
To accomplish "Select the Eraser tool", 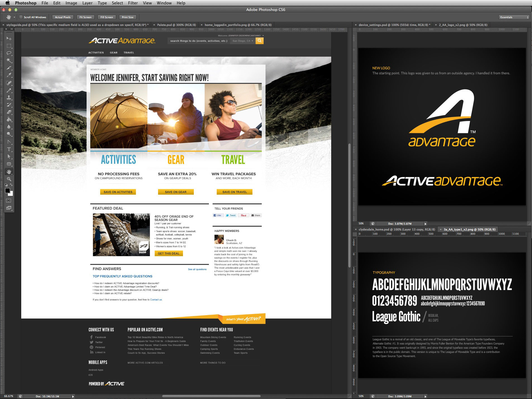I will coord(9,112).
